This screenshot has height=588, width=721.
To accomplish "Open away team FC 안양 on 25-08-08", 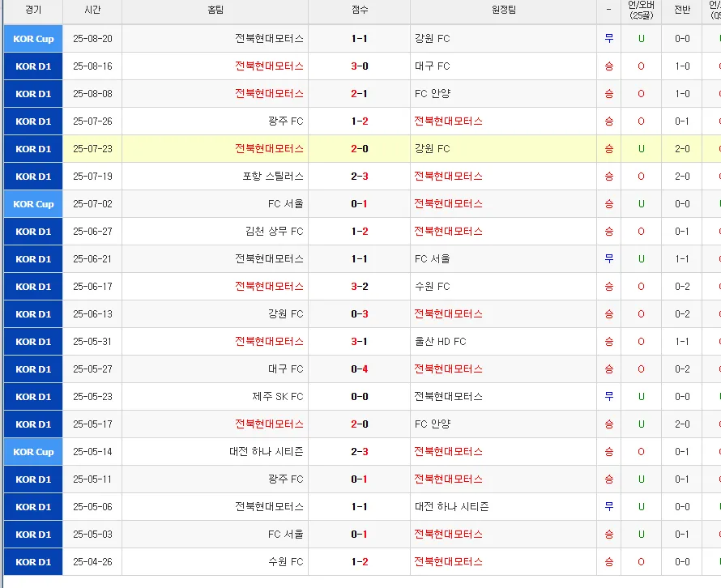I will tap(433, 94).
